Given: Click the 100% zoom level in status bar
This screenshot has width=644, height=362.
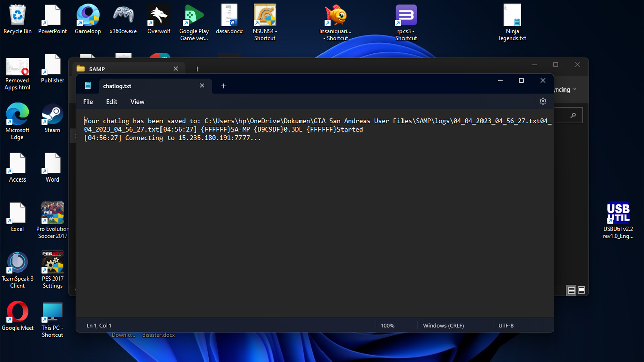Looking at the screenshot, I should pyautogui.click(x=388, y=325).
